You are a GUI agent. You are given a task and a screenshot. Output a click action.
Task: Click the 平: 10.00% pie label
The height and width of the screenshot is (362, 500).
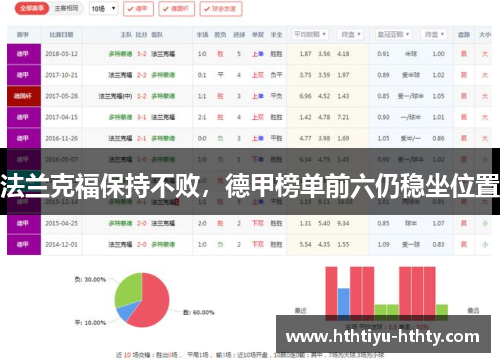tap(90, 323)
